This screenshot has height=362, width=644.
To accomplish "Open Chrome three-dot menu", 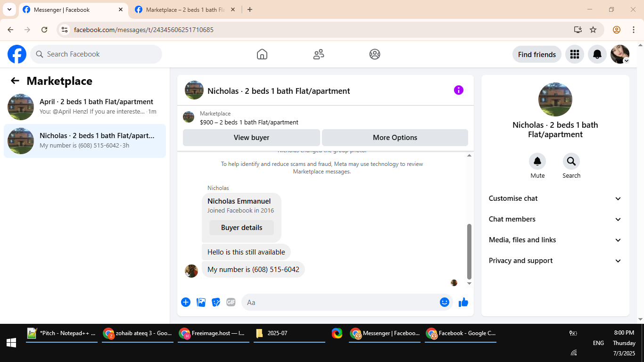I will click(634, 30).
